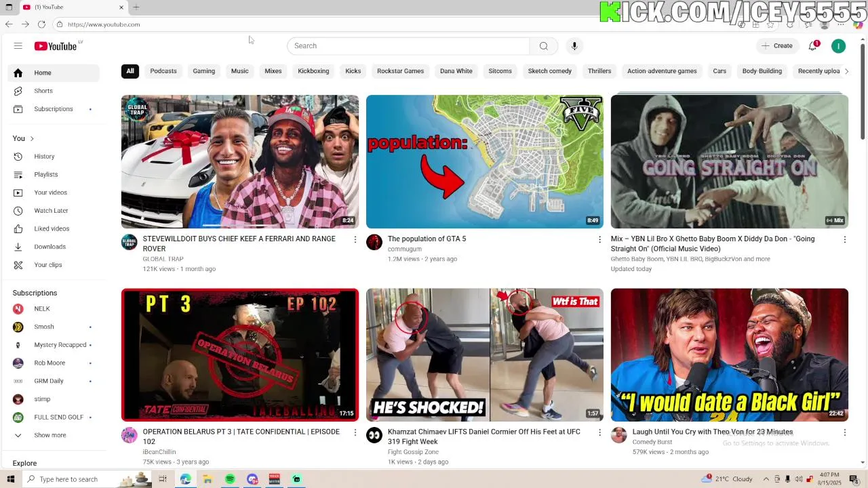
Task: Select the Podcasts filter chip
Action: click(163, 71)
